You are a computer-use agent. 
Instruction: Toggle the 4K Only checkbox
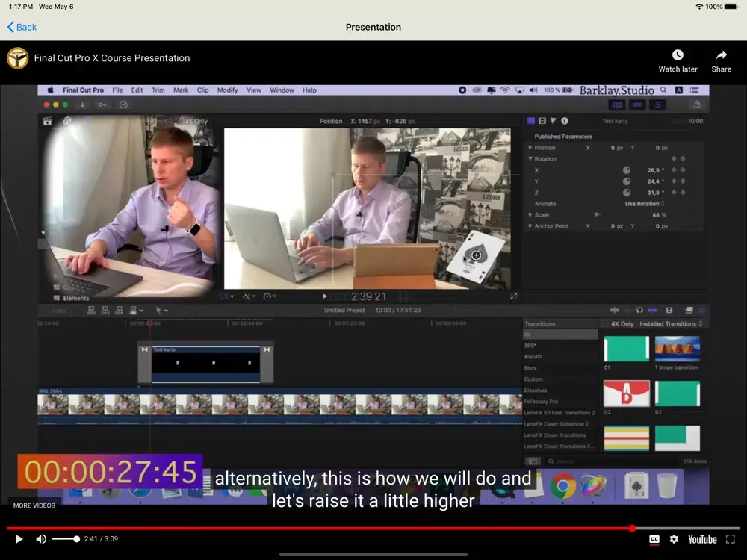click(x=604, y=324)
